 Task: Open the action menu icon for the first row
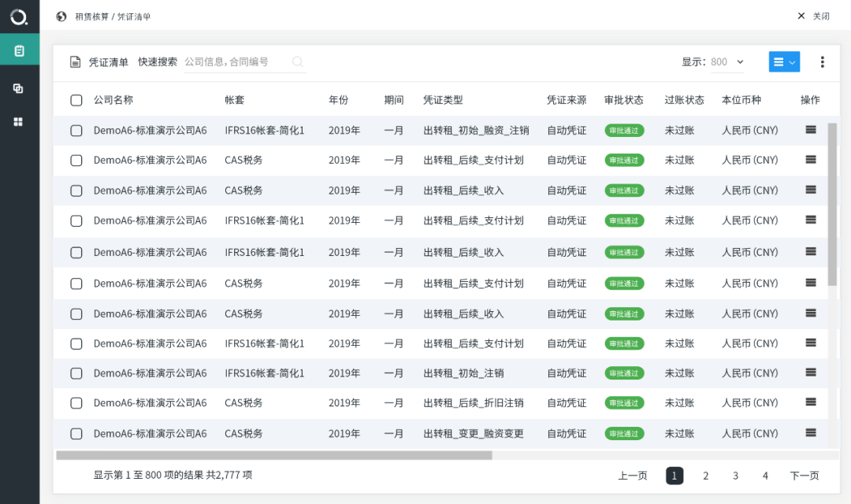click(x=810, y=130)
